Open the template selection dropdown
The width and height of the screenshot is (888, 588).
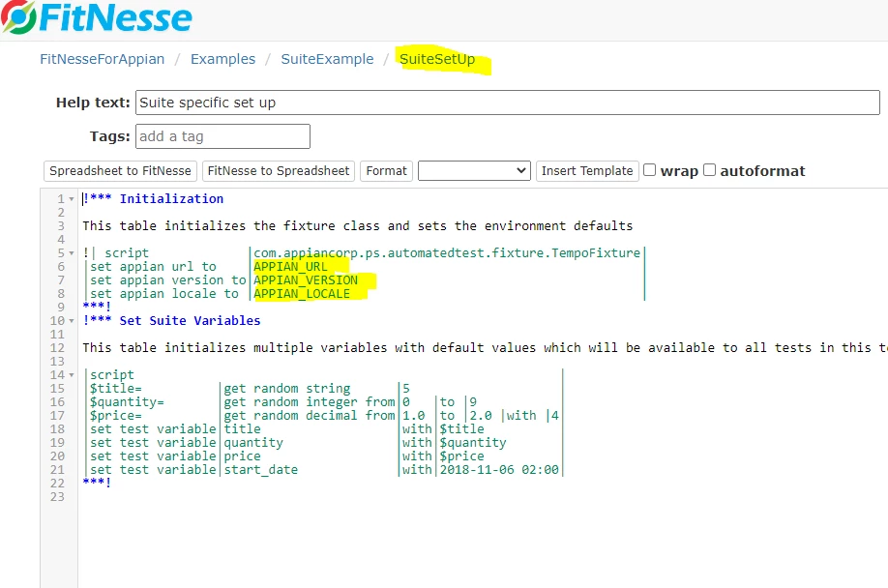point(474,171)
